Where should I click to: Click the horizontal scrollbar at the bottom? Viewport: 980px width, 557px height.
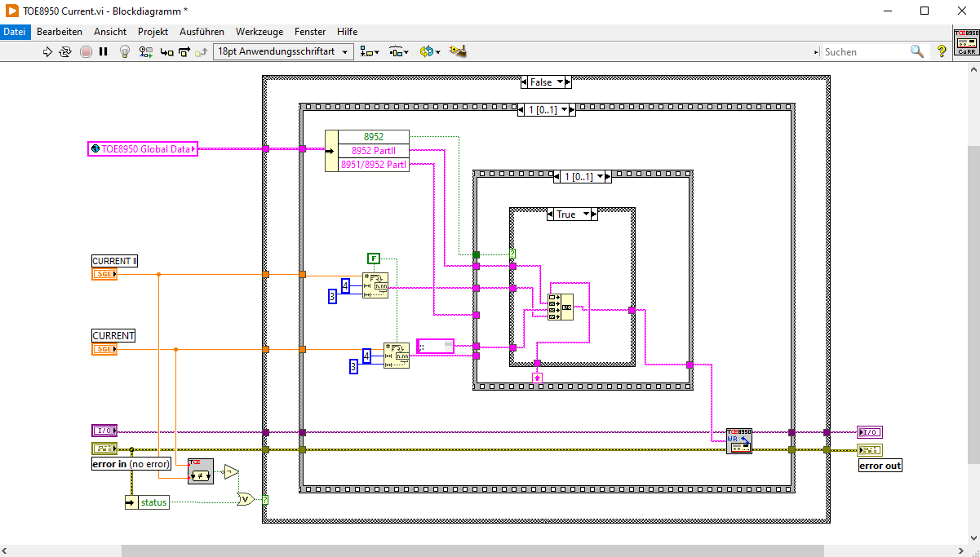[x=472, y=550]
